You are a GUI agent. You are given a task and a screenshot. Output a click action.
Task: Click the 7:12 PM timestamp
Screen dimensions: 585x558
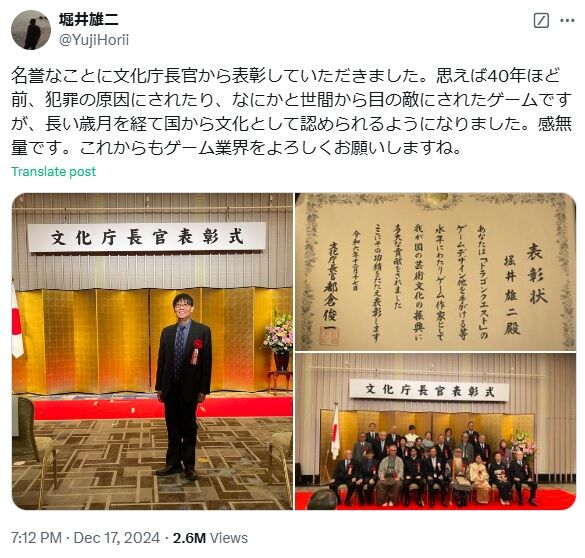(36, 538)
